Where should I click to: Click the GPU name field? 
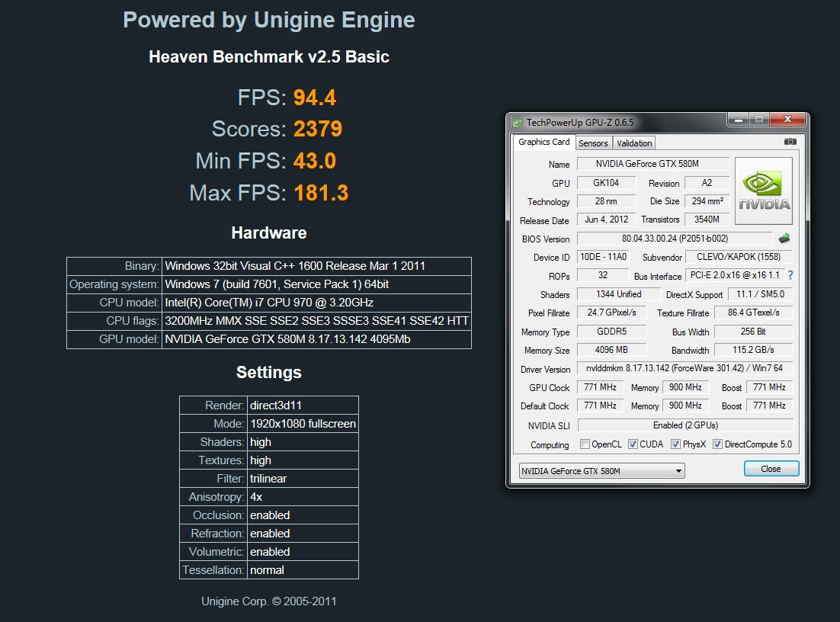click(x=652, y=164)
